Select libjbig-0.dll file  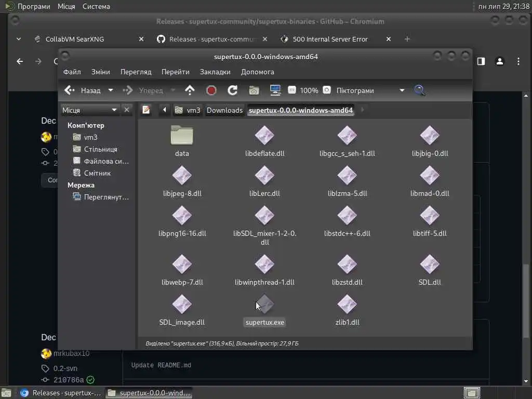click(430, 141)
